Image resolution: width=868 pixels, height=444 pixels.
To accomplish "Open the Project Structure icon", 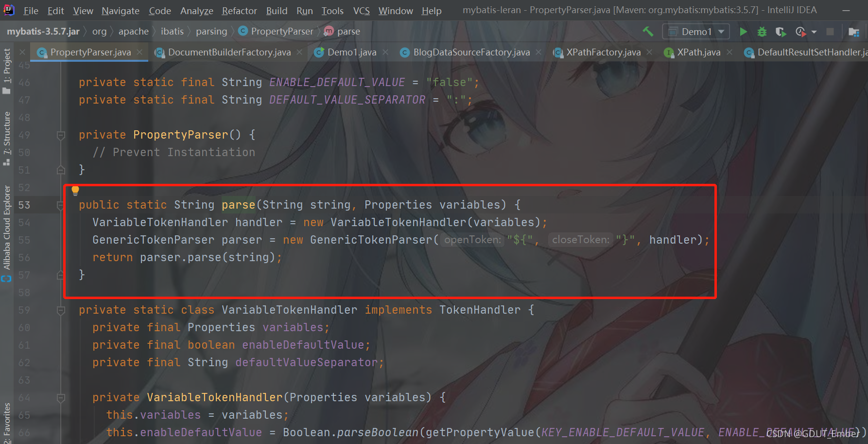I will [853, 32].
